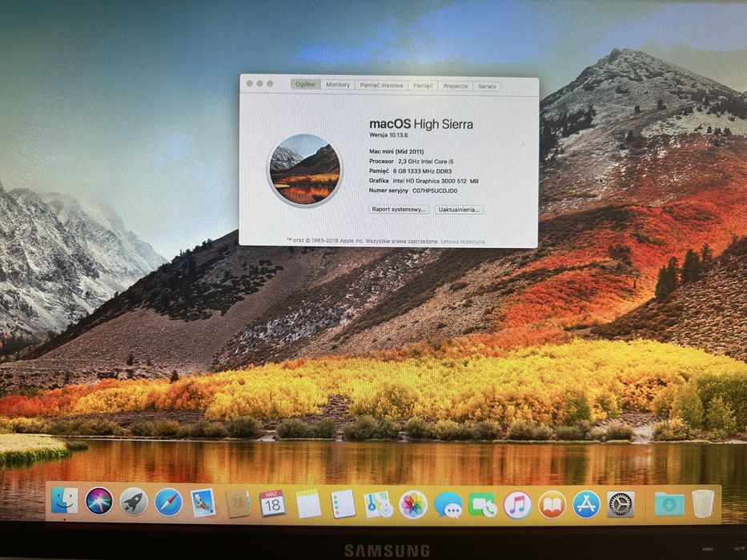Open iBooks orange book icon
The image size is (747, 560).
pos(552,505)
